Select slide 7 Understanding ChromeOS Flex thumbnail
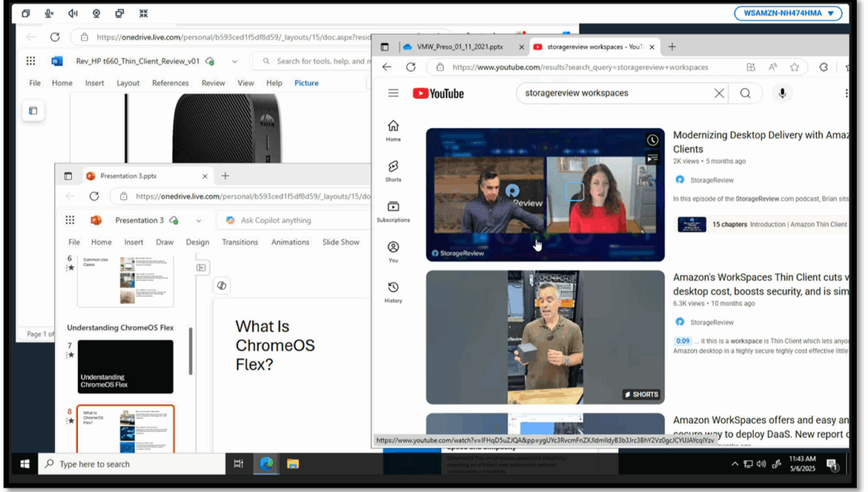868x492 pixels. point(125,367)
